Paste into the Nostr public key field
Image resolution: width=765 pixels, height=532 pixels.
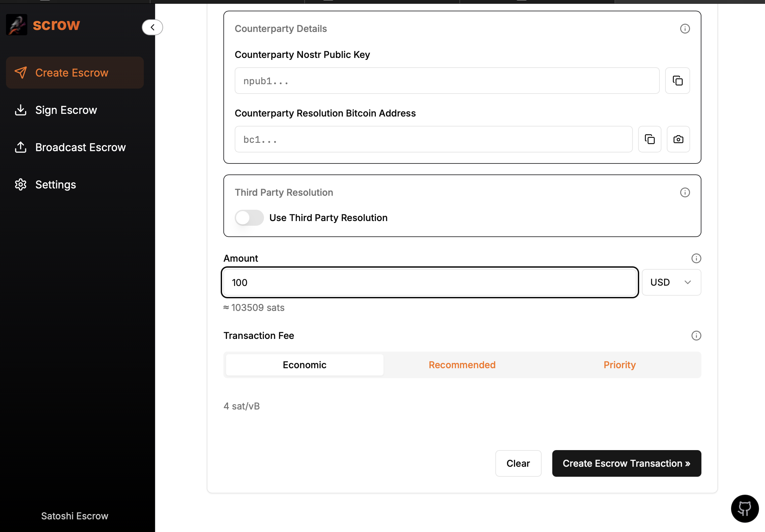[x=677, y=81]
